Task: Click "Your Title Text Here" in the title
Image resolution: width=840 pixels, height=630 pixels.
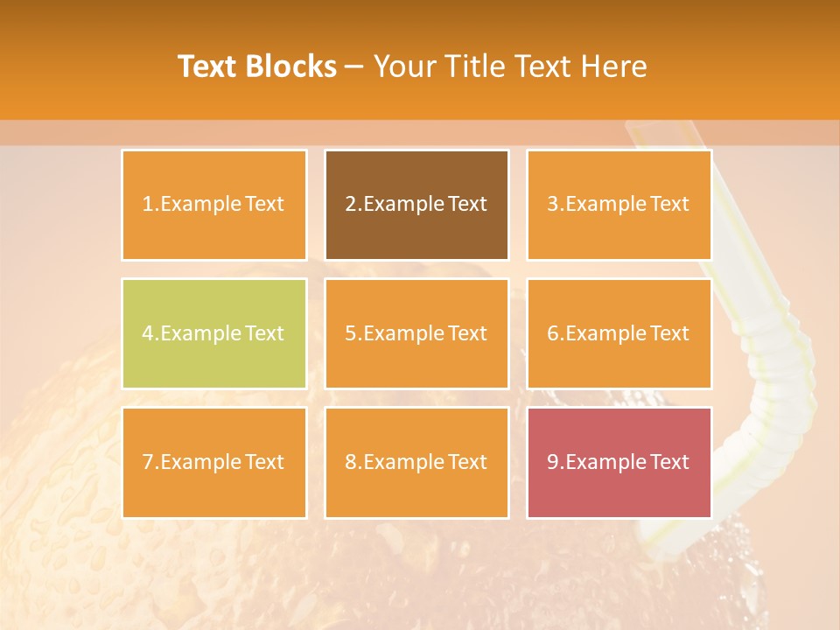Action: coord(510,66)
